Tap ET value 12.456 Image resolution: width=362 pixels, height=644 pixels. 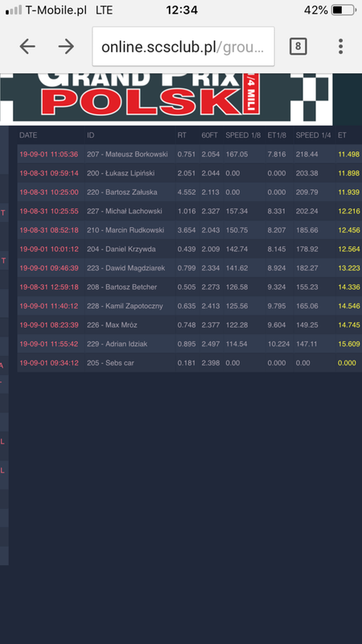tap(349, 230)
